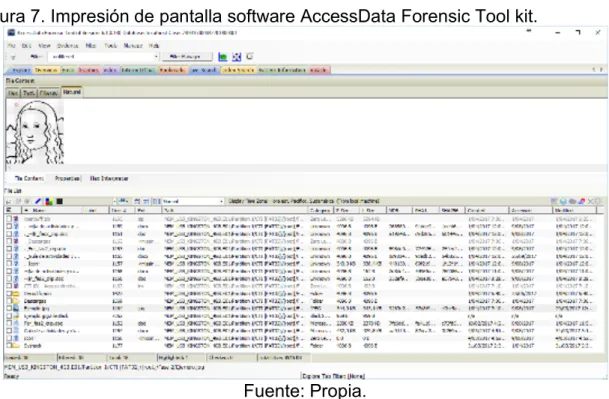The image size is (609, 399).
Task: Click the blue grid icon right of Filter Manager
Action: click(x=237, y=57)
